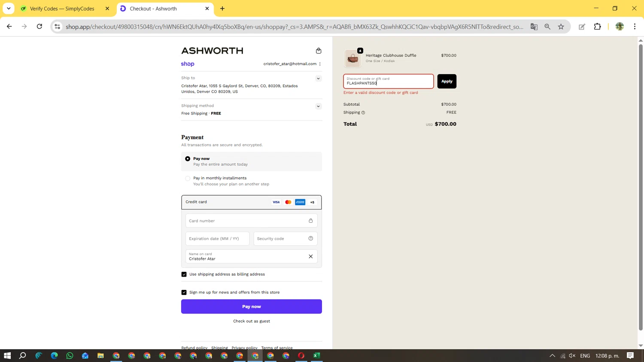
Task: Click the Shop logo
Action: (188, 64)
